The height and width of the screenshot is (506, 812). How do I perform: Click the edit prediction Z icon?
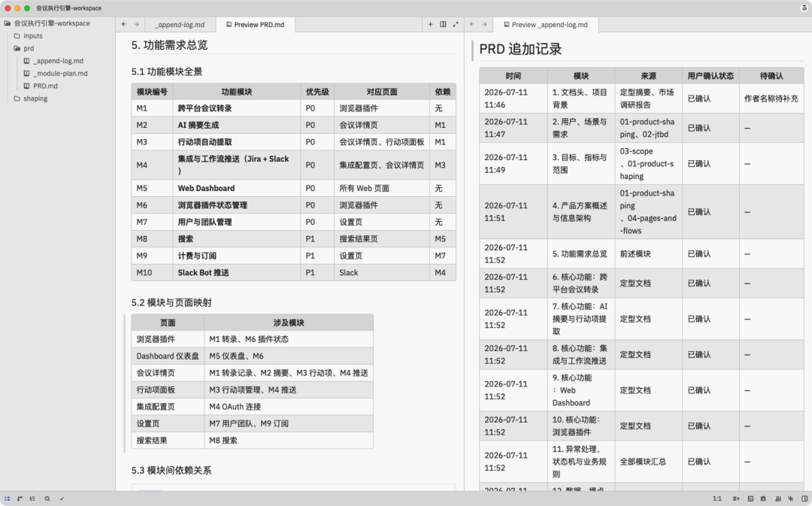click(x=736, y=498)
